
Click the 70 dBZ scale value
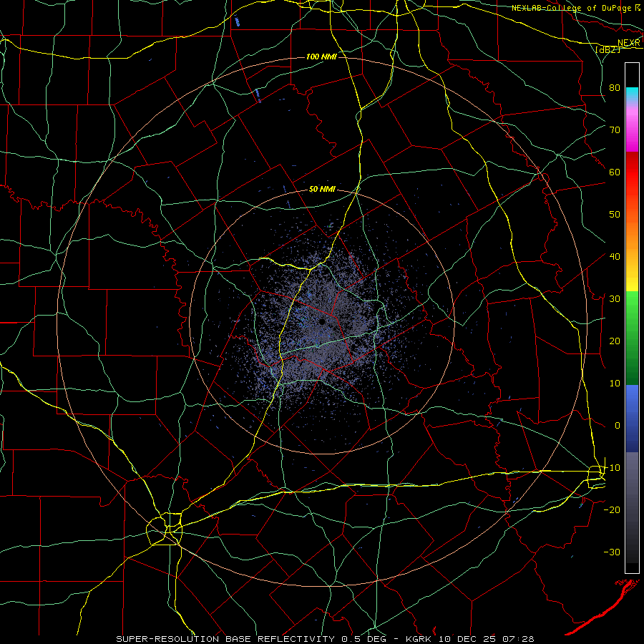[x=615, y=130]
